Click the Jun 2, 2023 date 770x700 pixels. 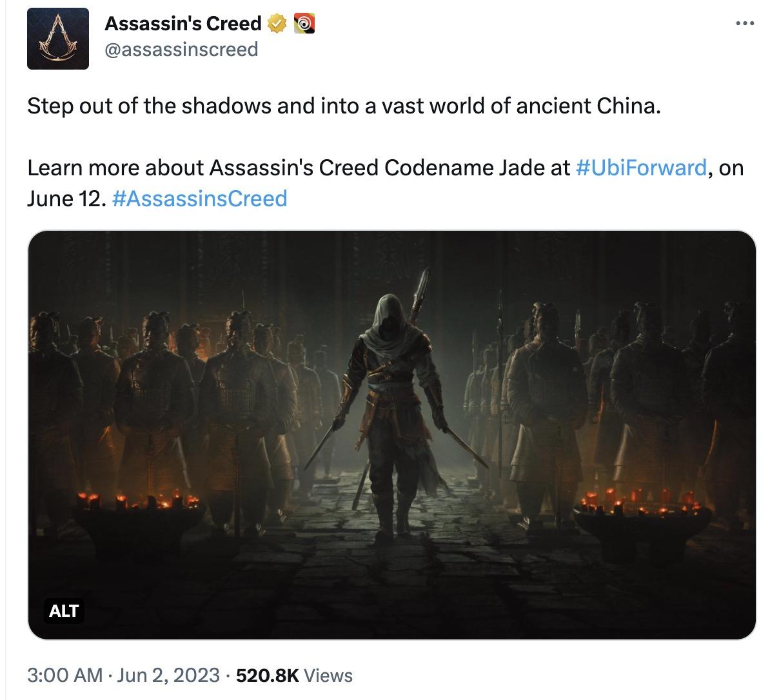[169, 675]
